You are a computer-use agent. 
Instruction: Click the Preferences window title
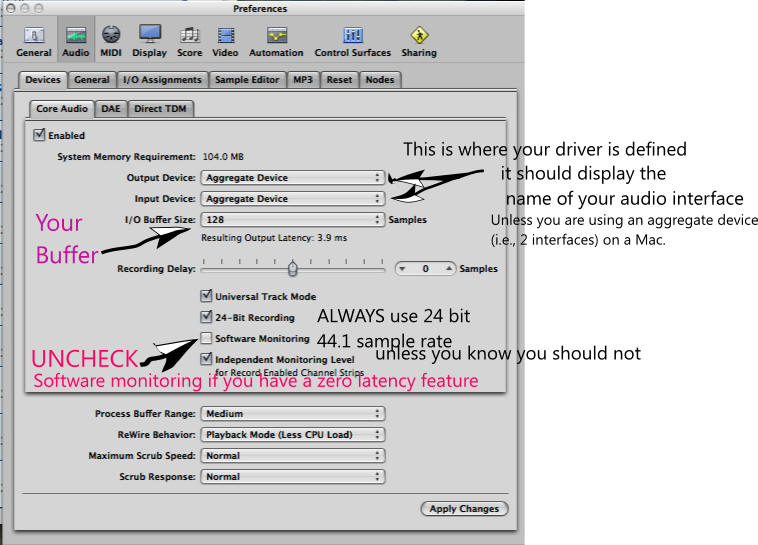click(x=260, y=9)
